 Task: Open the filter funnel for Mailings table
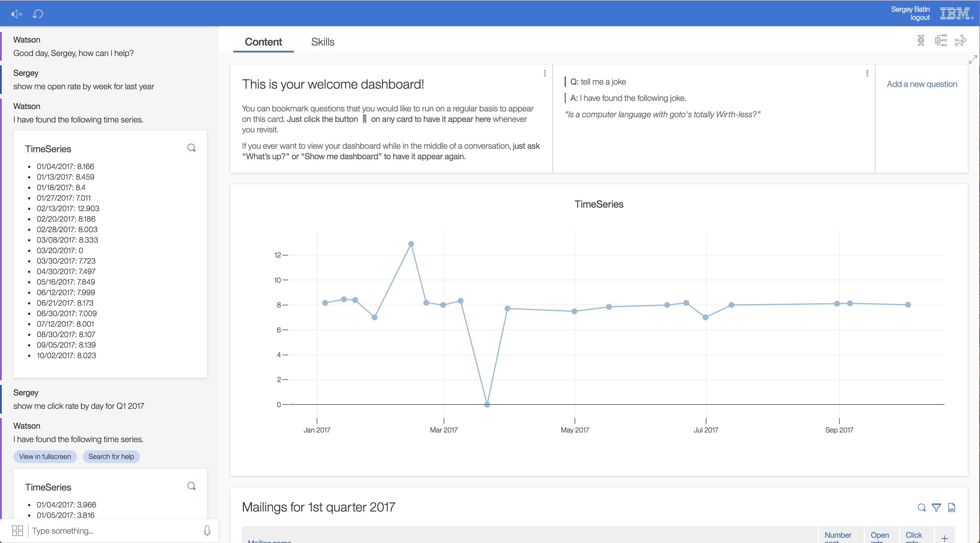936,508
